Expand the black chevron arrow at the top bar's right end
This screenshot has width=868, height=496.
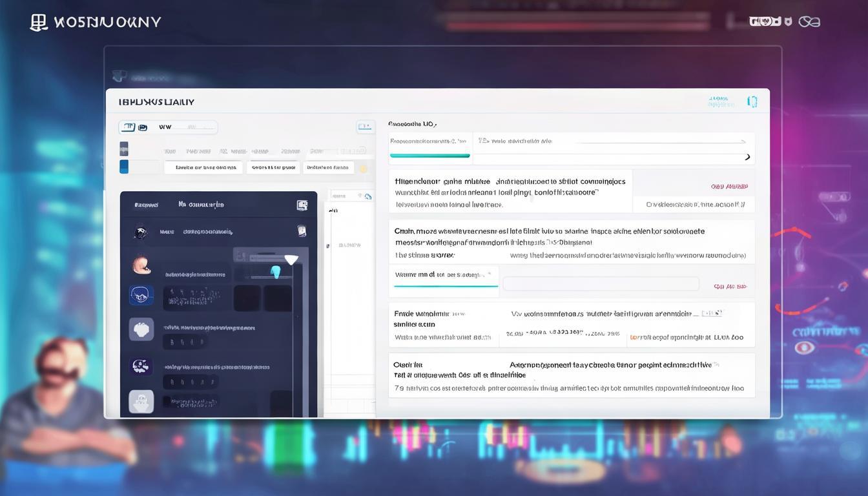pyautogui.click(x=747, y=157)
